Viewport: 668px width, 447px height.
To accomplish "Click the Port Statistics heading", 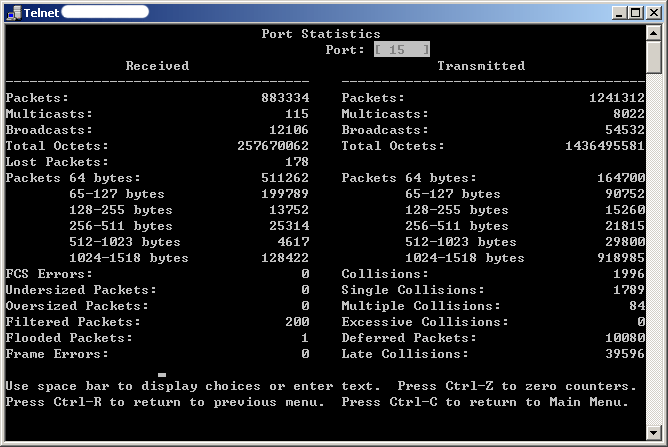I will (321, 34).
